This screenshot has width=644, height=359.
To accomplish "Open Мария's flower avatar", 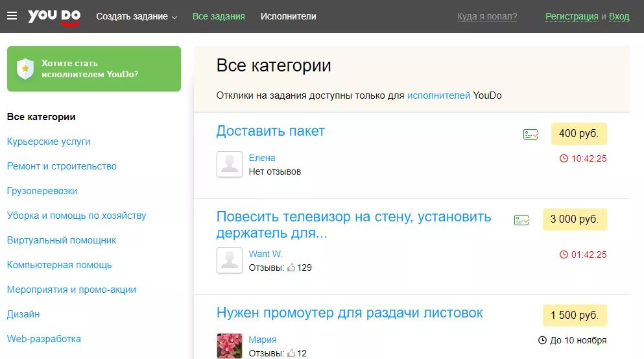I will click(x=230, y=346).
